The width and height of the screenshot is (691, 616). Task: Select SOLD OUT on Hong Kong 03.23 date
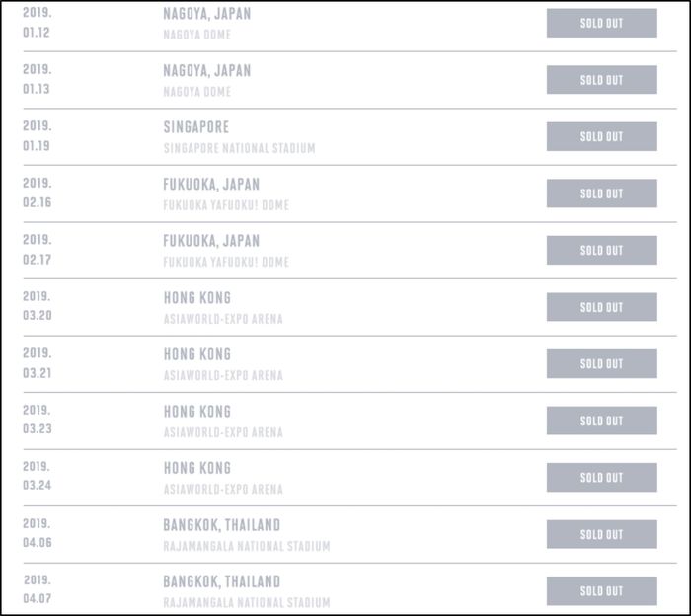pos(601,421)
